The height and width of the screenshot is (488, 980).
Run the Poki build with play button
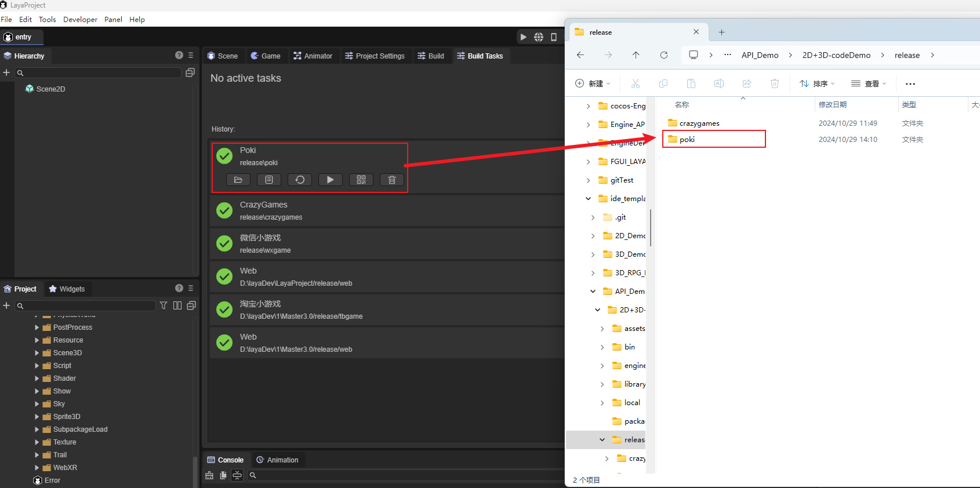point(330,180)
